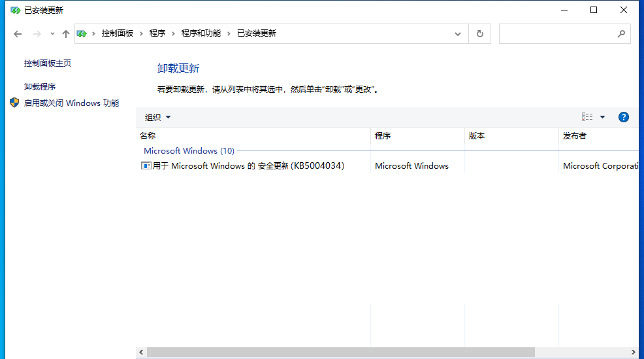Go up one level with up arrow
The height and width of the screenshot is (359, 644).
click(66, 34)
